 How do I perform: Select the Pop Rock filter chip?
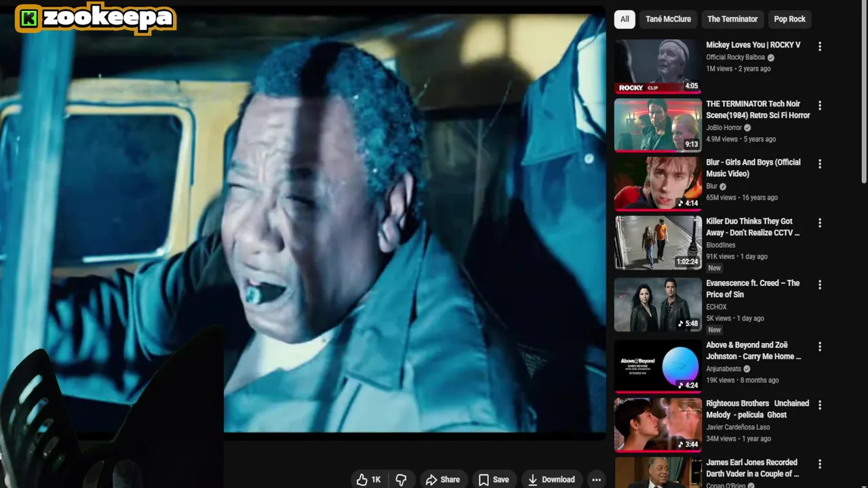click(789, 19)
